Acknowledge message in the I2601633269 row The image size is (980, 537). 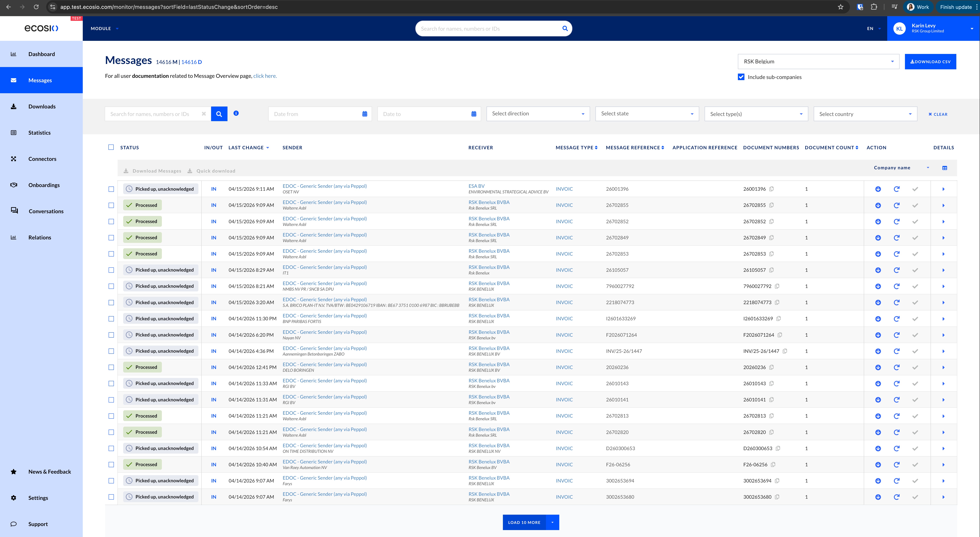tap(915, 319)
